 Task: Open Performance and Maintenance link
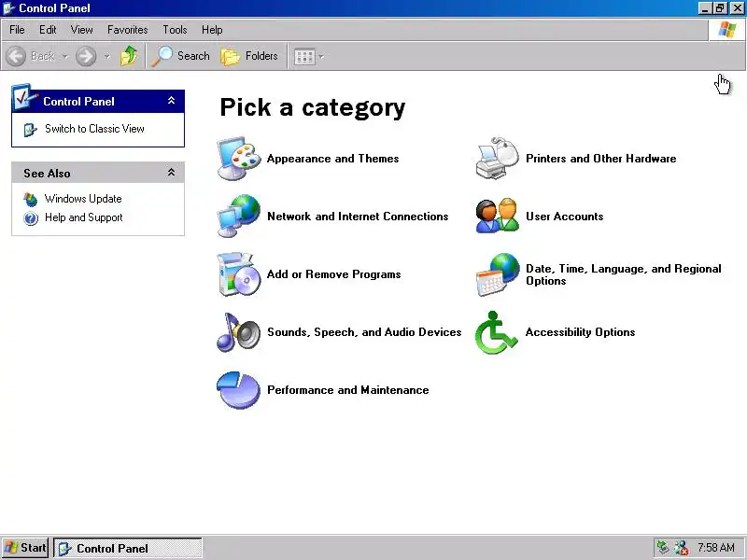coord(347,390)
